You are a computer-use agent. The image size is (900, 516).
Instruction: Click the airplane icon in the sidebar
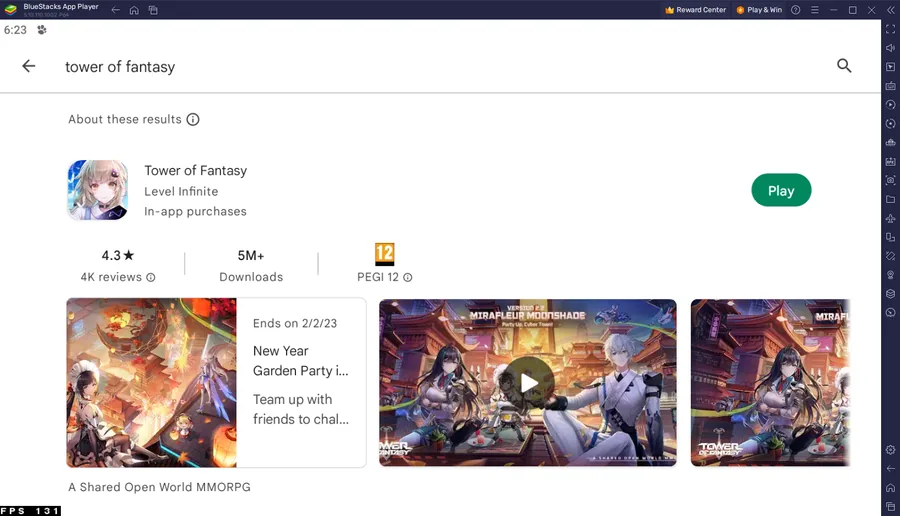890,218
